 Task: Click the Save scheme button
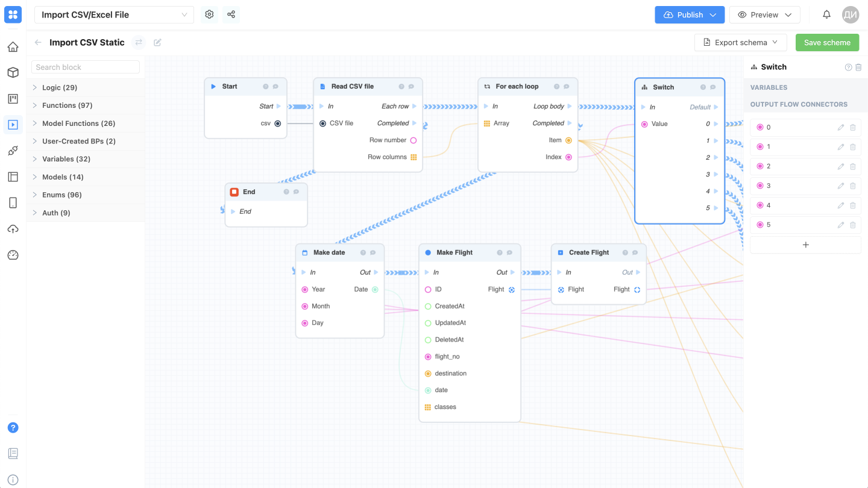pos(827,42)
